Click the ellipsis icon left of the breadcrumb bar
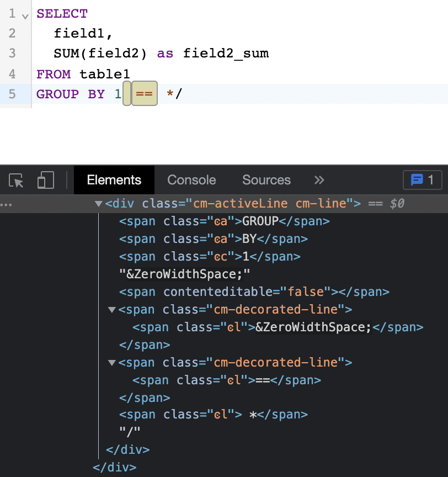This screenshot has height=477, width=448. (6, 204)
